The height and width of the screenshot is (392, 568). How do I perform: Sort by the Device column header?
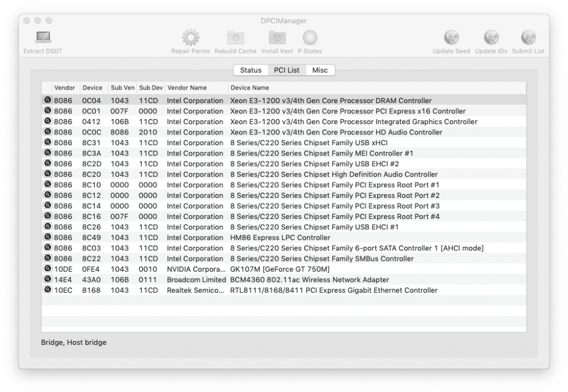[93, 87]
